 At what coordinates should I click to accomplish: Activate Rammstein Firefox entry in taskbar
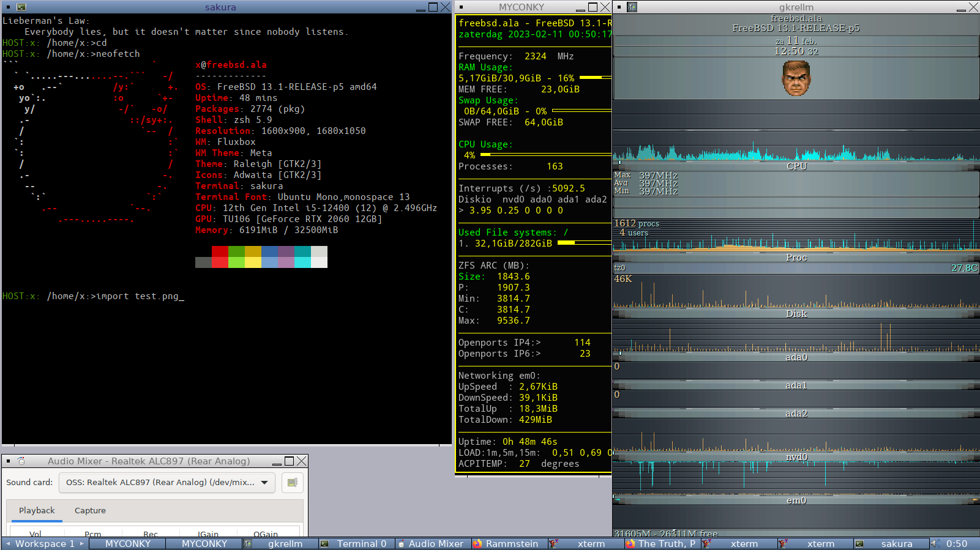tap(509, 543)
